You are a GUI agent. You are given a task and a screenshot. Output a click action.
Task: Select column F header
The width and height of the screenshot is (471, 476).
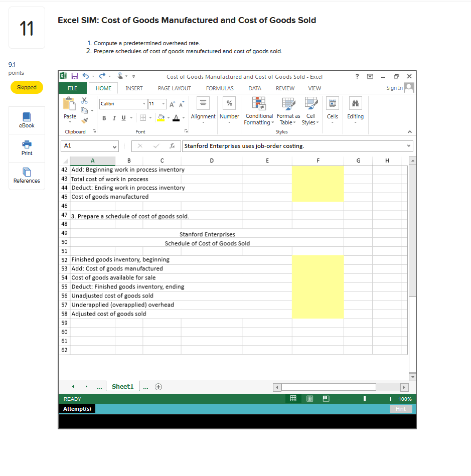coord(318,161)
